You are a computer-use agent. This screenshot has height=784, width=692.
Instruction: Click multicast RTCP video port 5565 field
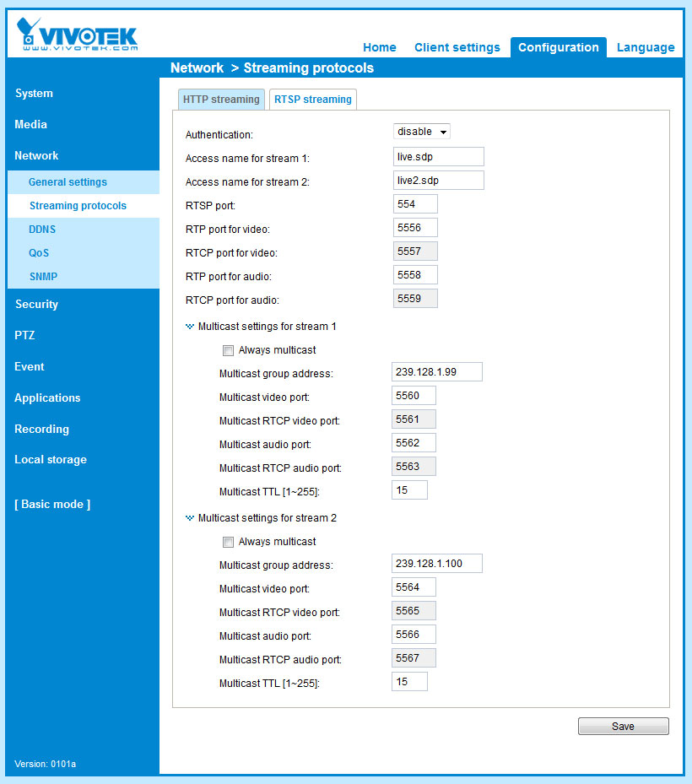(x=414, y=610)
